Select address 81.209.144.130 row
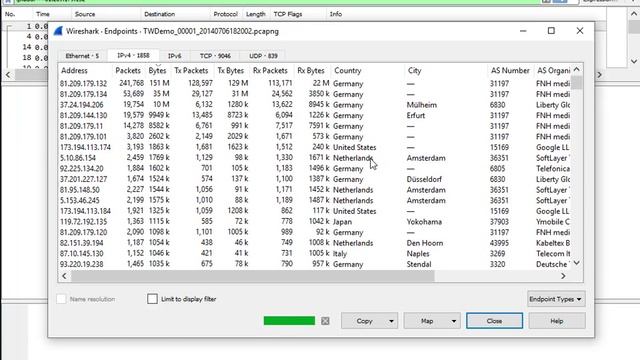This screenshot has height=360, width=640. point(315,115)
